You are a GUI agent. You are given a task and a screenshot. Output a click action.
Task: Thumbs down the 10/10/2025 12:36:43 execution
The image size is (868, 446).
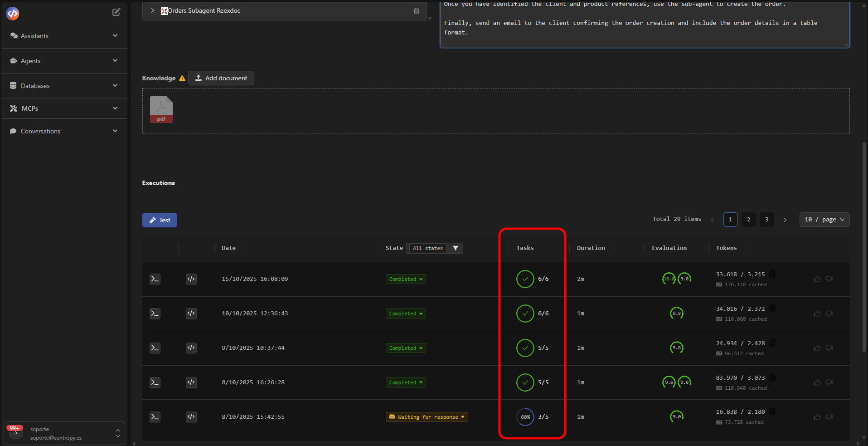[829, 314]
